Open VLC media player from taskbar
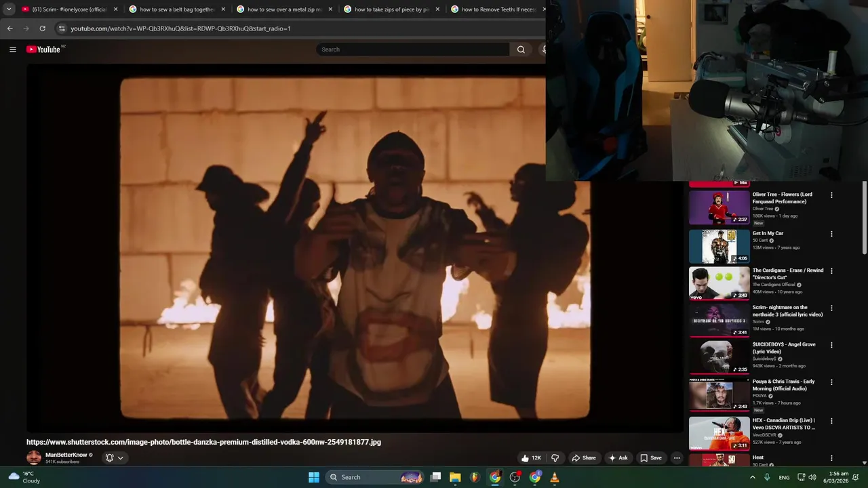Viewport: 868px width, 488px height. click(555, 477)
